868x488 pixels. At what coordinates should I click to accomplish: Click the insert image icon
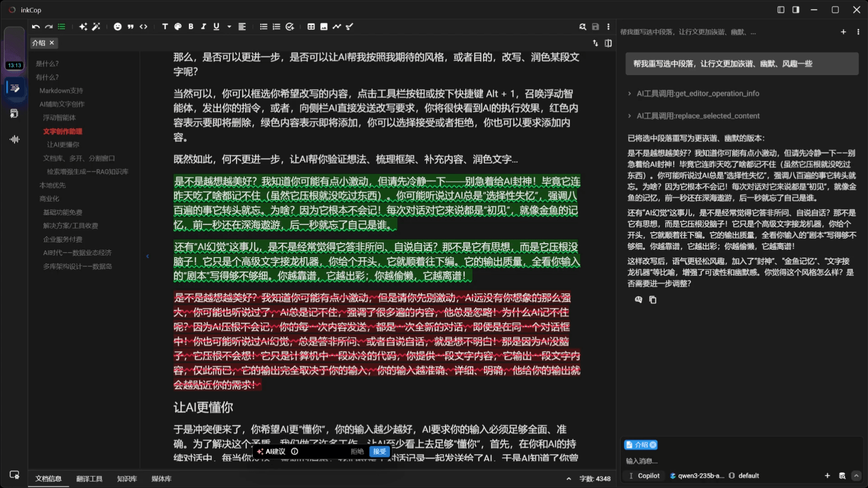pyautogui.click(x=324, y=27)
